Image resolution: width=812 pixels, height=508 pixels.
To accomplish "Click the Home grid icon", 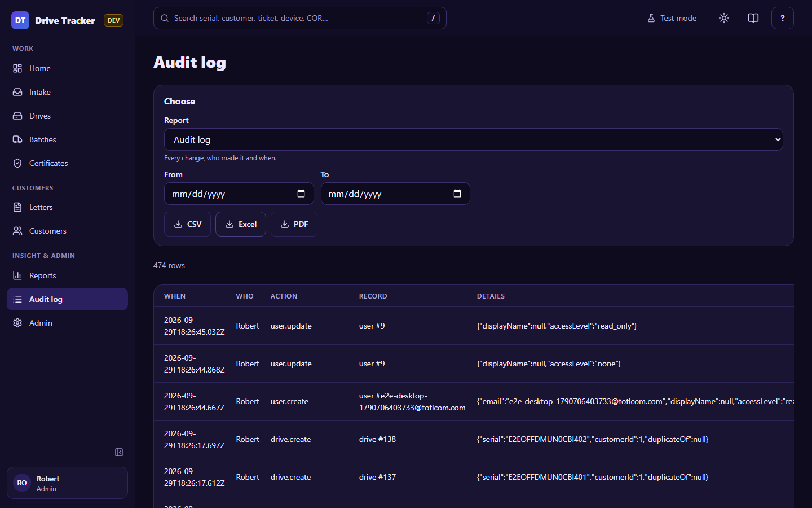I will [x=17, y=68].
